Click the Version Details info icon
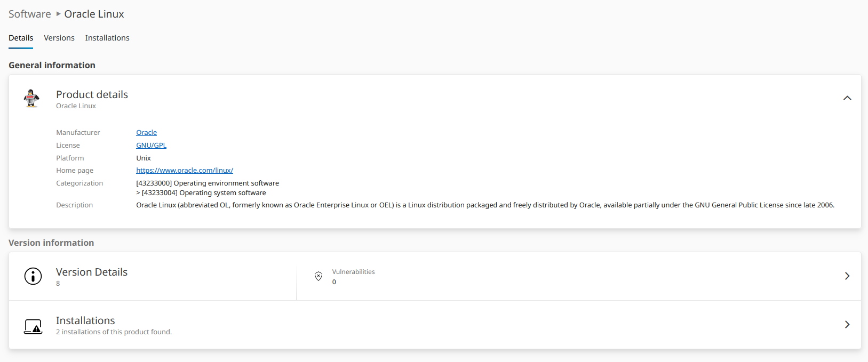This screenshot has height=362, width=868. click(x=33, y=276)
